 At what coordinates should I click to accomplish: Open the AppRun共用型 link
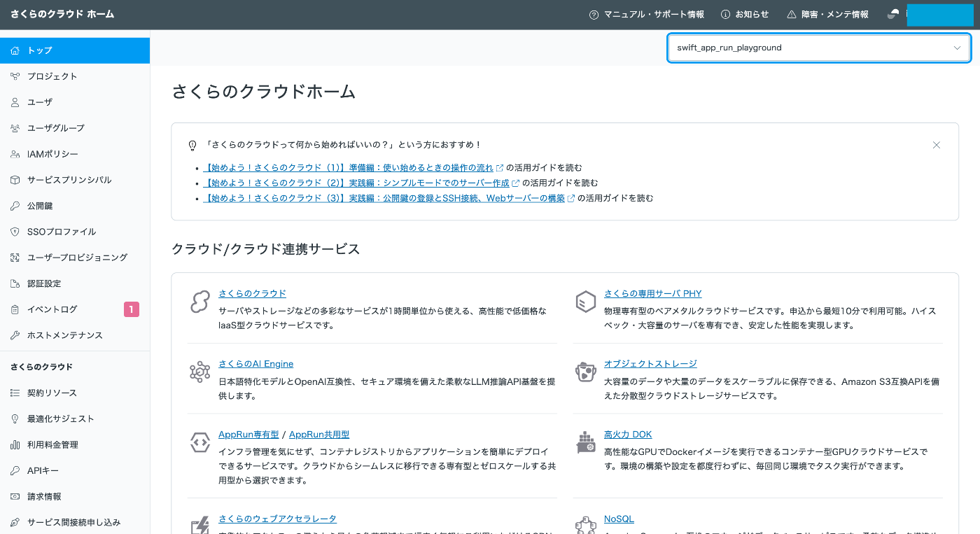319,435
